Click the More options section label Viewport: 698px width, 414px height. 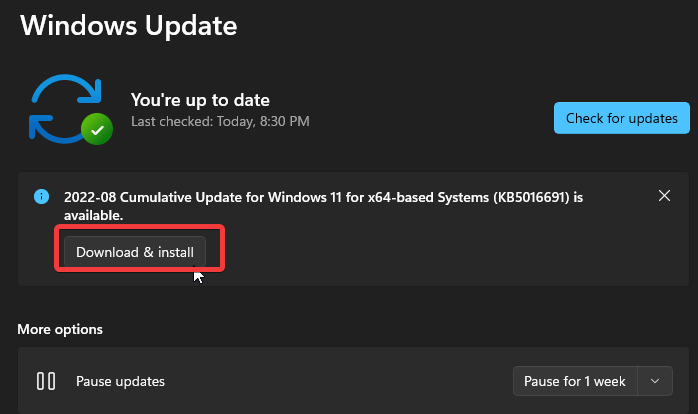[x=60, y=329]
